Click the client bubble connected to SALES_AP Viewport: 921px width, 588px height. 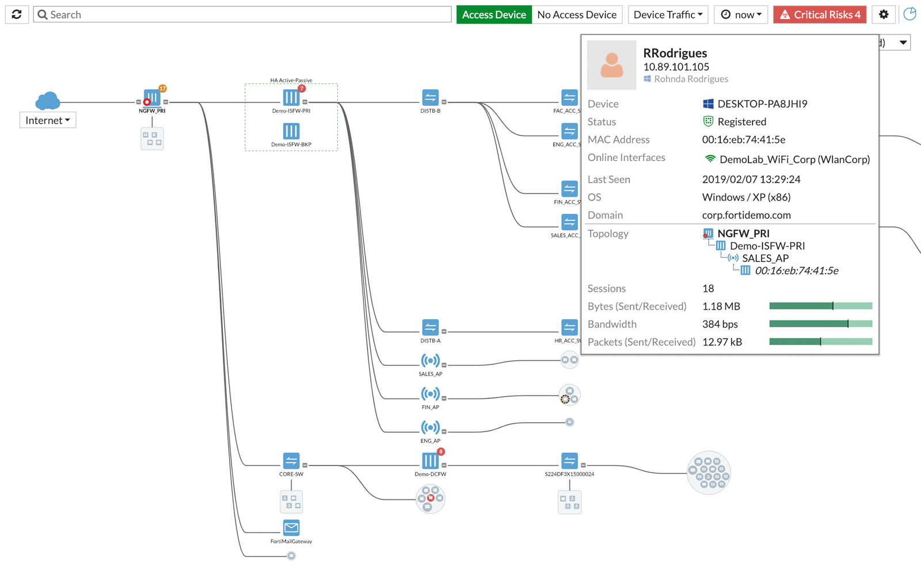[569, 360]
